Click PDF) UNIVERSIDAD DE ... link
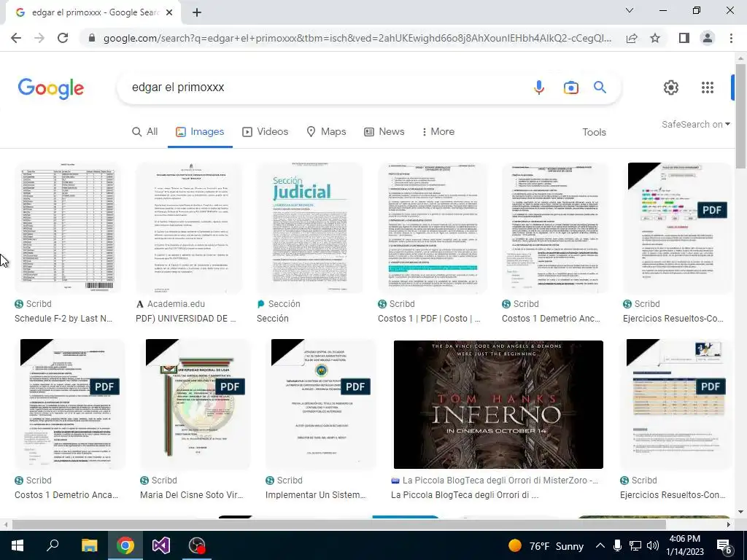Screen dimensions: 747x560 pyautogui.click(x=186, y=319)
